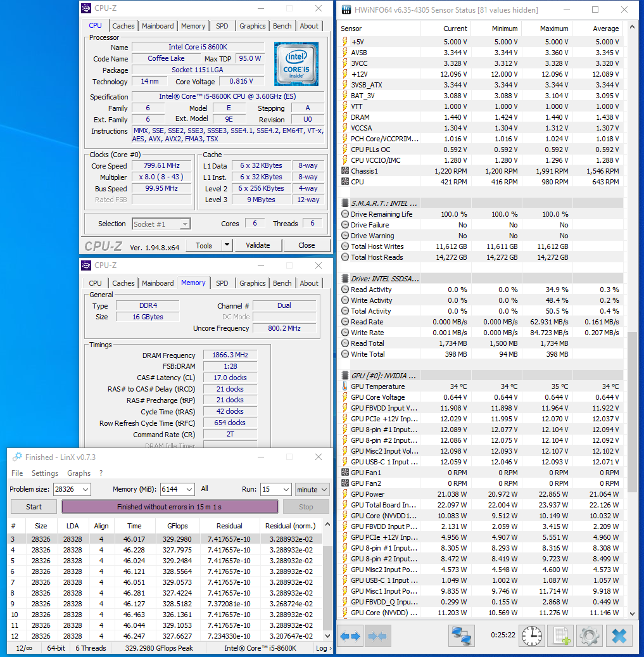644x657 pixels.
Task: Select LinX result row number 12
Action: click(165, 636)
